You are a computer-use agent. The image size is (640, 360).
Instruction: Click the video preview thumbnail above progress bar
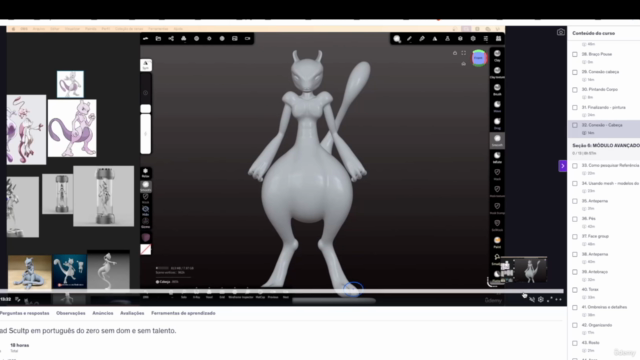click(x=523, y=270)
